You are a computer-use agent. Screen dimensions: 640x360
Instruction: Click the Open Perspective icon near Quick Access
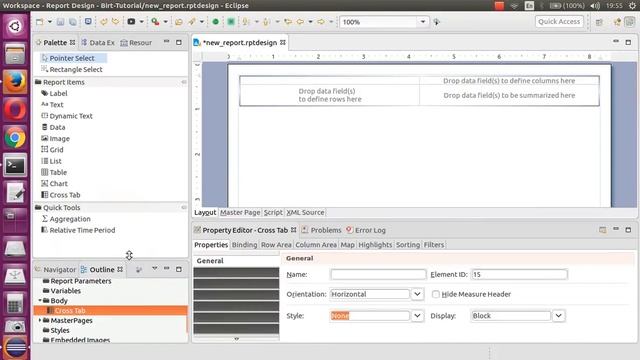[x=599, y=22]
